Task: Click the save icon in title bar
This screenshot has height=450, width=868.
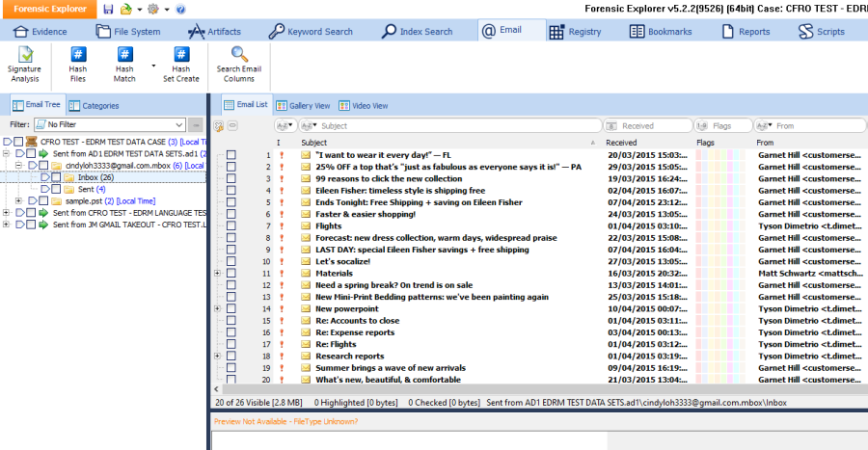Action: tap(108, 9)
